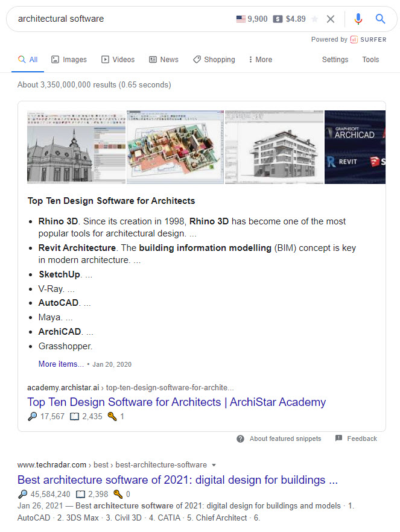
Task: Click the microphone voice search icon
Action: point(358,19)
